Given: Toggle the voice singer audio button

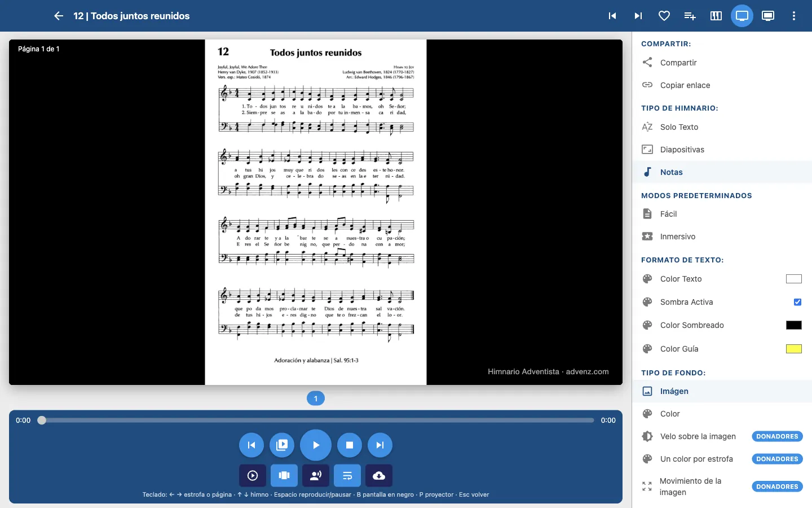Looking at the screenshot, I should pos(316,475).
